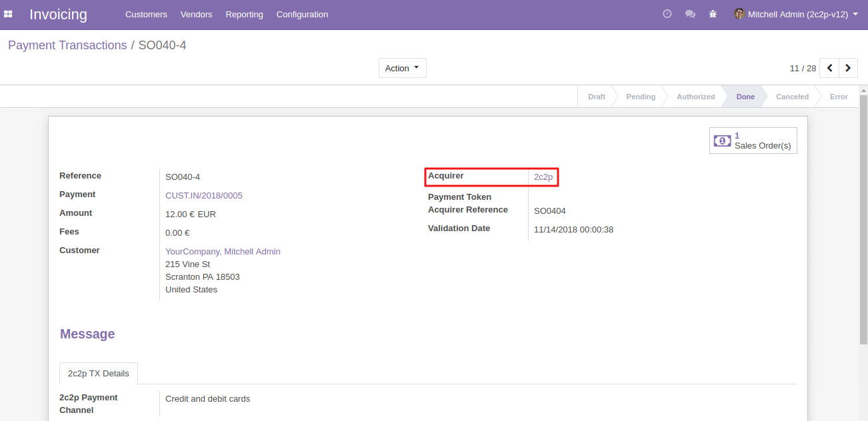Open the Action dropdown
Screen dimensions: 868x421
point(403,68)
